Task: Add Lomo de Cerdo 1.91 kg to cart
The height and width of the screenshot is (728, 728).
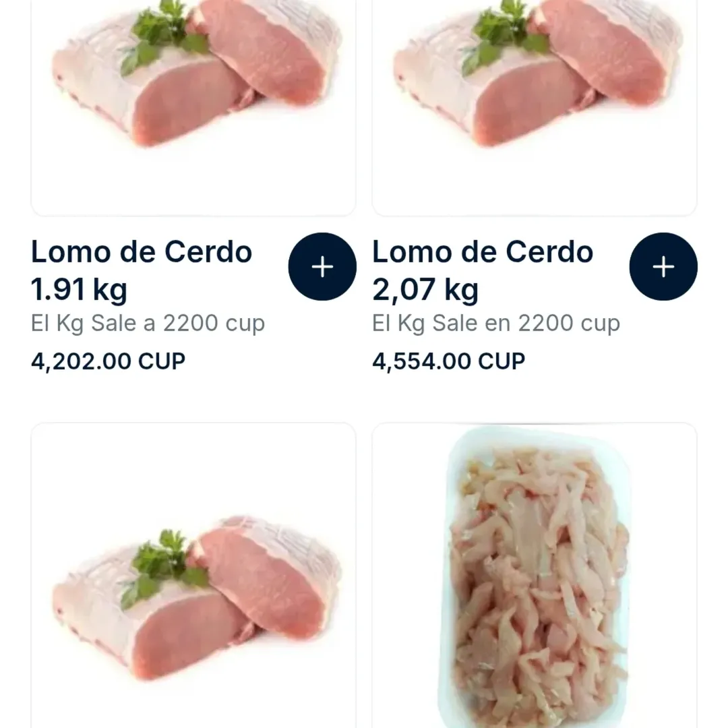Action: click(322, 267)
